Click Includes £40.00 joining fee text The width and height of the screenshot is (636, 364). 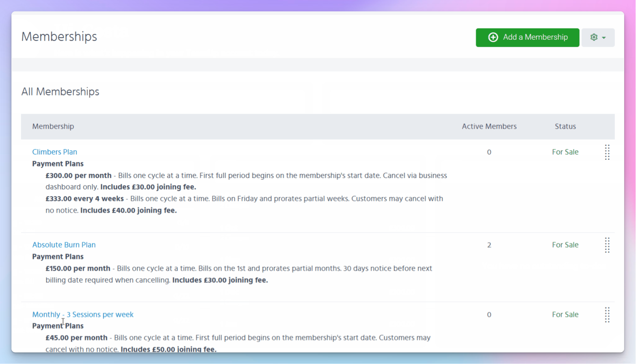[x=128, y=210]
